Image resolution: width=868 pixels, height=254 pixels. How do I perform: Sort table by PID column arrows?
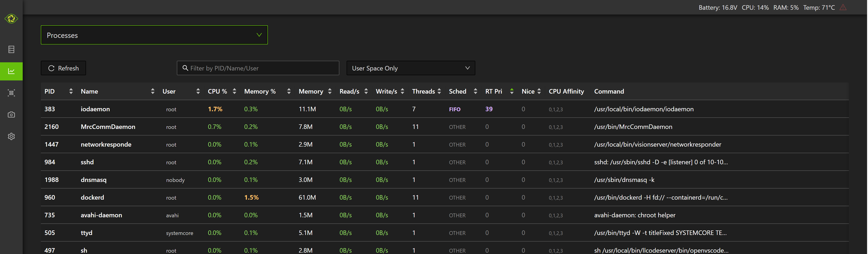tap(71, 91)
